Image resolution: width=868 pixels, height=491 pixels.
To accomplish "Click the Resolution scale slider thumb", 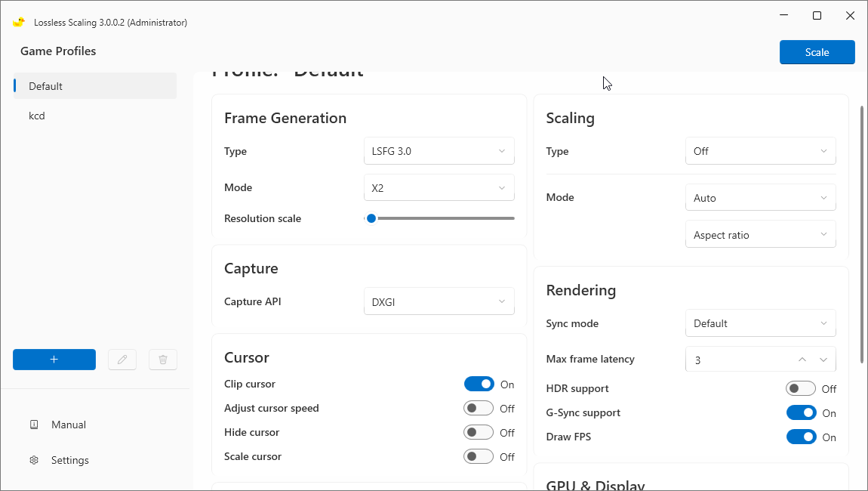I will [371, 218].
